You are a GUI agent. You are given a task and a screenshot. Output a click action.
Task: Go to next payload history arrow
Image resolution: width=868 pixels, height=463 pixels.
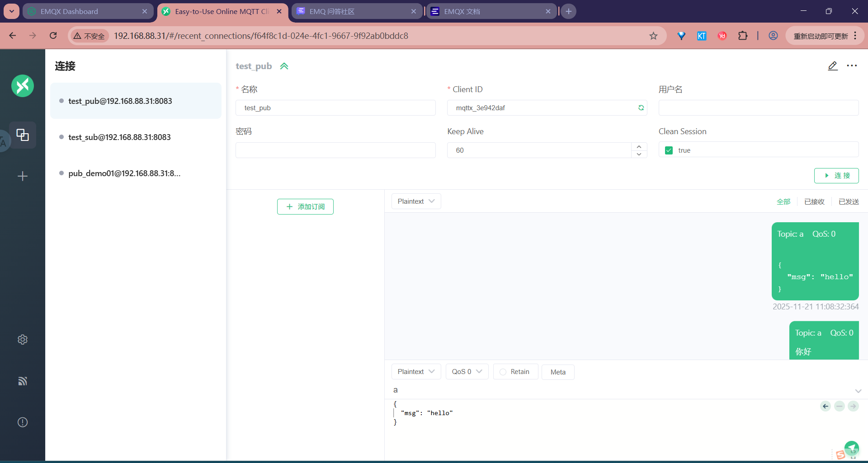[853, 406]
